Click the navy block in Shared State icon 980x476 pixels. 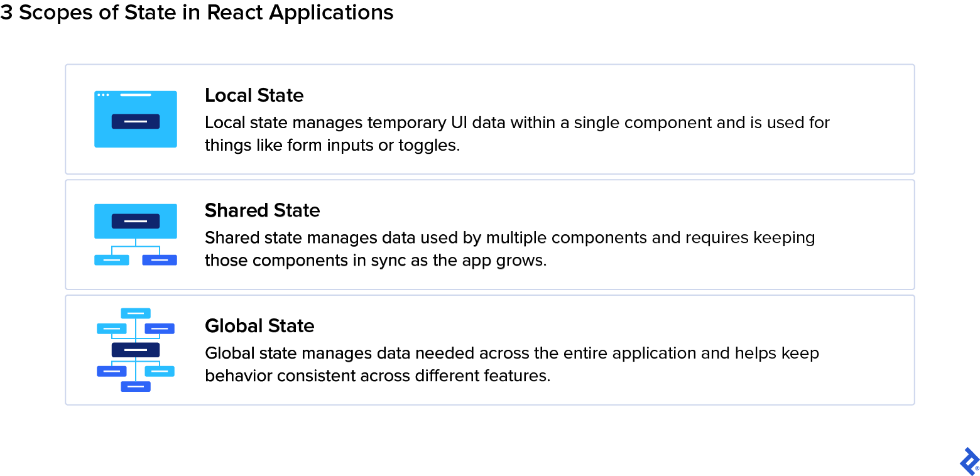tap(136, 221)
